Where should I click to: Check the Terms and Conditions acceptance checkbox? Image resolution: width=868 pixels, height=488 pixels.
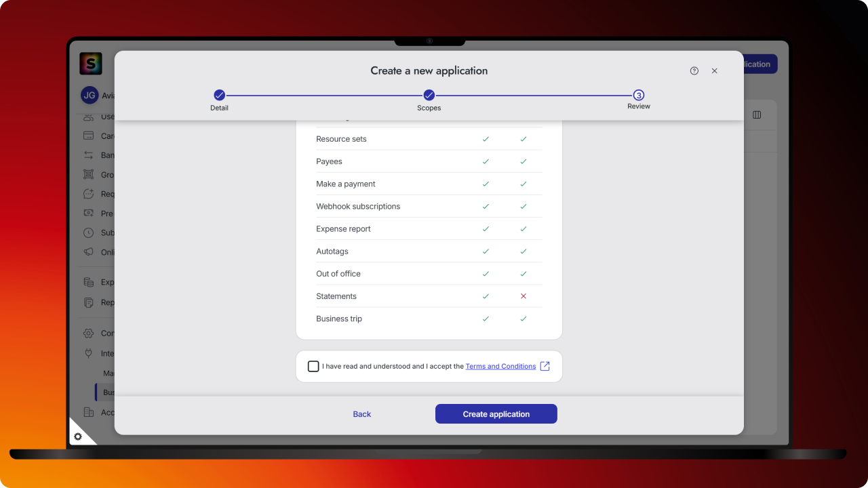(x=313, y=367)
